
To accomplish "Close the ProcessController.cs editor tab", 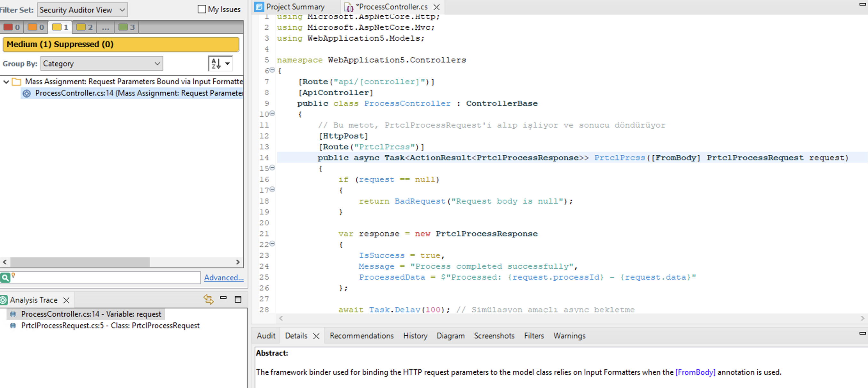I will 437,7.
